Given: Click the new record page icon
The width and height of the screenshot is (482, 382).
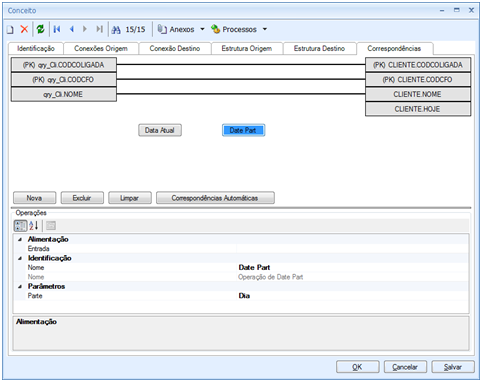Looking at the screenshot, I should (x=10, y=30).
